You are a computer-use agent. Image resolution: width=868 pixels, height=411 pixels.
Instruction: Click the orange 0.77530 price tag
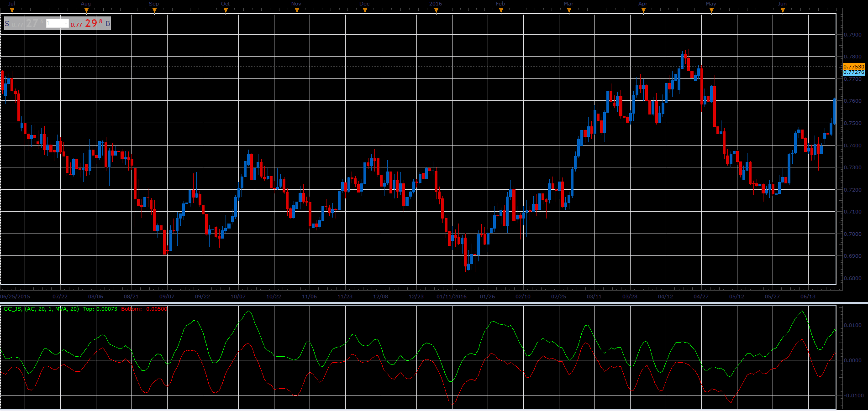[853, 67]
